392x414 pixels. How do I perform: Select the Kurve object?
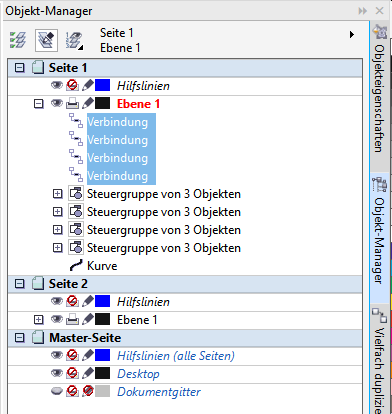tap(102, 266)
